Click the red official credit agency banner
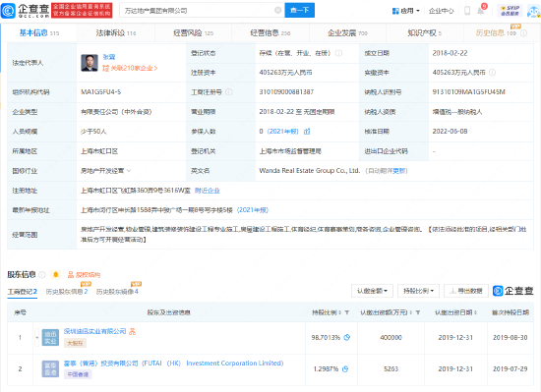This screenshot has height=392, width=541. (x=82, y=11)
